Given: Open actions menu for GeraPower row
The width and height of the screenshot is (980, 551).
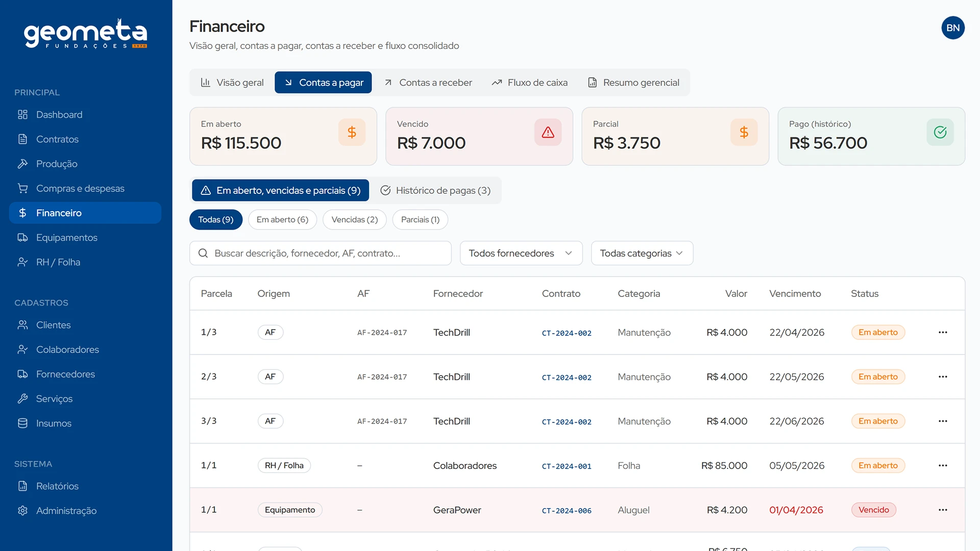Looking at the screenshot, I should tap(942, 510).
